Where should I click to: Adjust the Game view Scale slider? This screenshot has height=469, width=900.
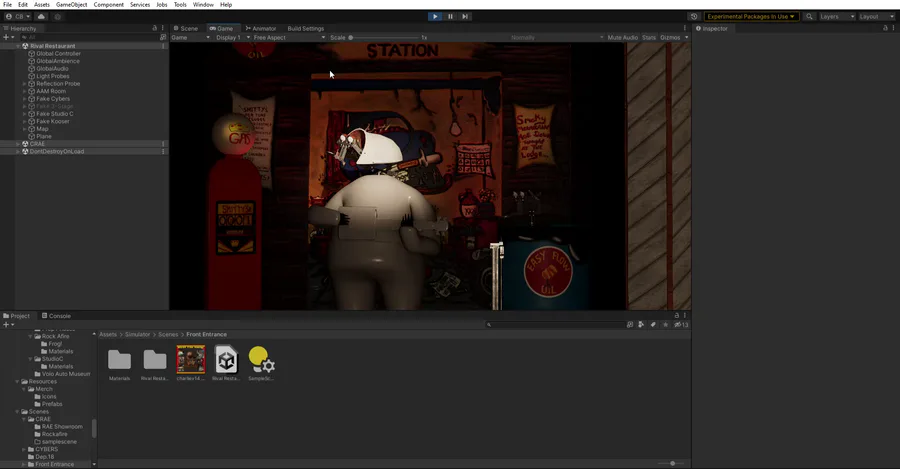(x=385, y=37)
